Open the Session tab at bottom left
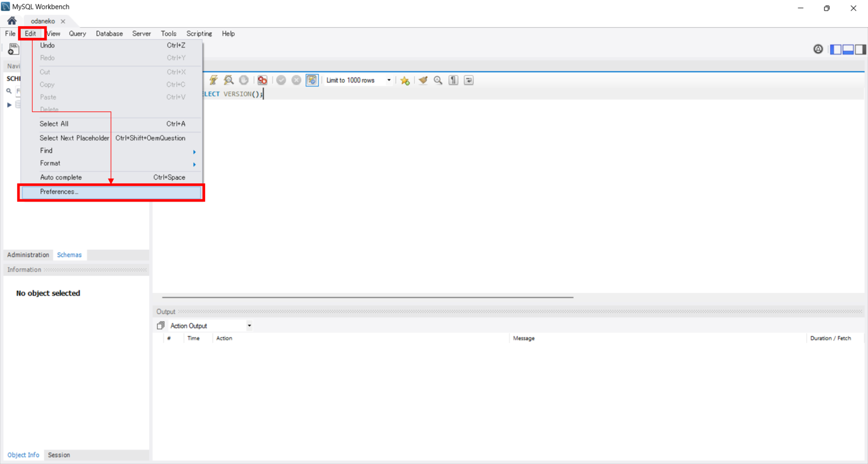868x464 pixels. coord(59,455)
